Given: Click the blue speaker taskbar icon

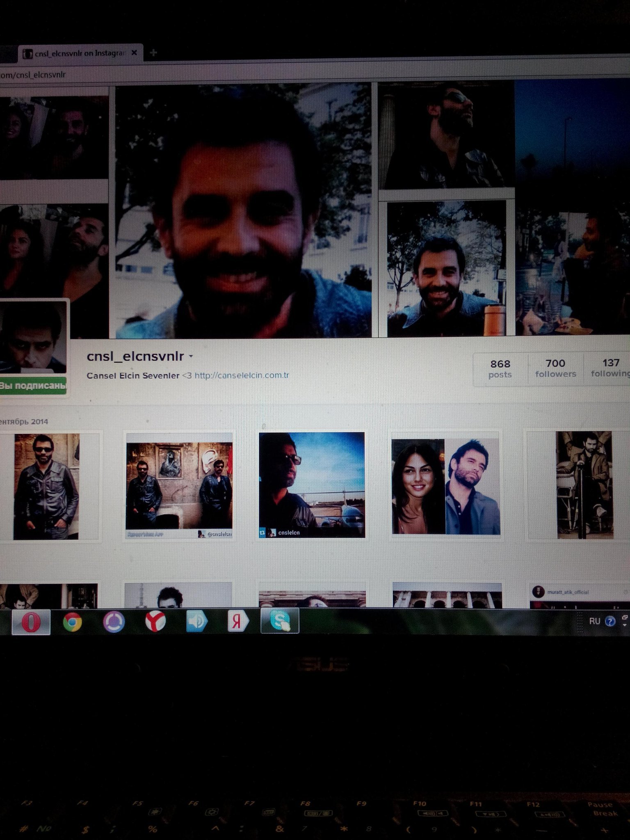Looking at the screenshot, I should [x=197, y=622].
